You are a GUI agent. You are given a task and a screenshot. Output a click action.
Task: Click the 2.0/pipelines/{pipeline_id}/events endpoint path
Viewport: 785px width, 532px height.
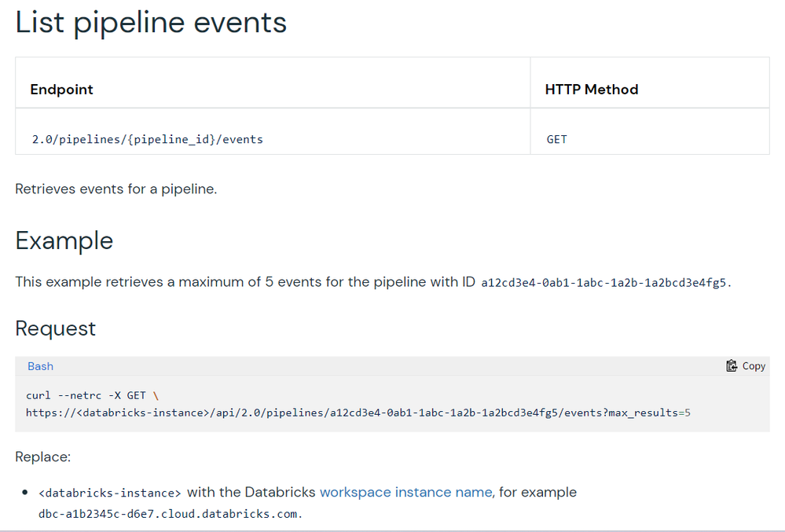147,140
